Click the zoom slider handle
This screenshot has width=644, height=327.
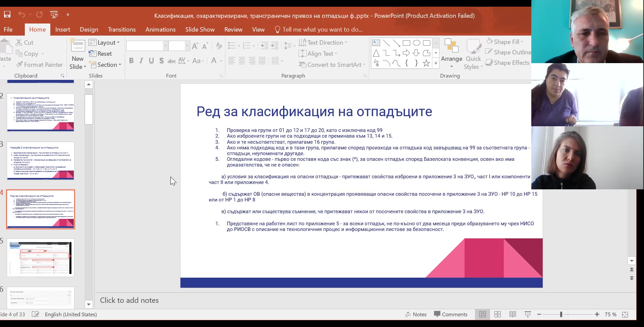click(x=561, y=314)
